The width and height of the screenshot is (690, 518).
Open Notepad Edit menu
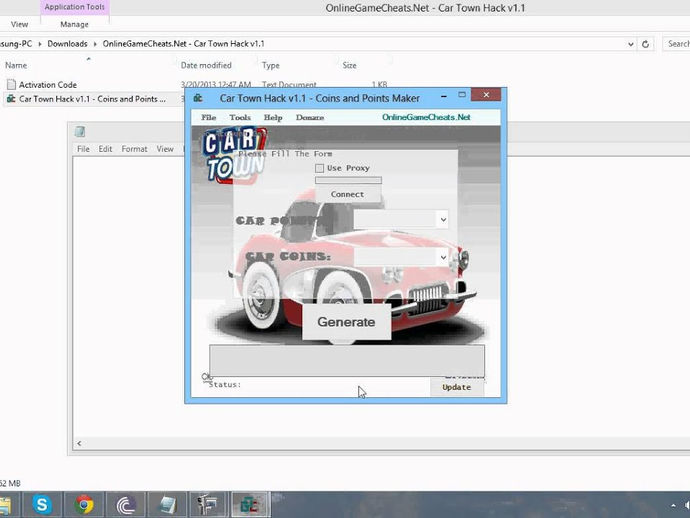click(x=105, y=149)
